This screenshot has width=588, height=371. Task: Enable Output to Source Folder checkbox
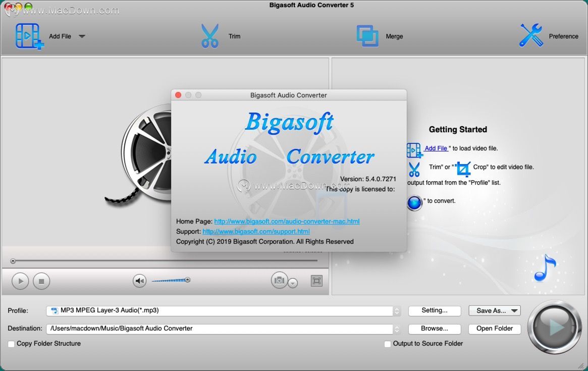pos(388,344)
